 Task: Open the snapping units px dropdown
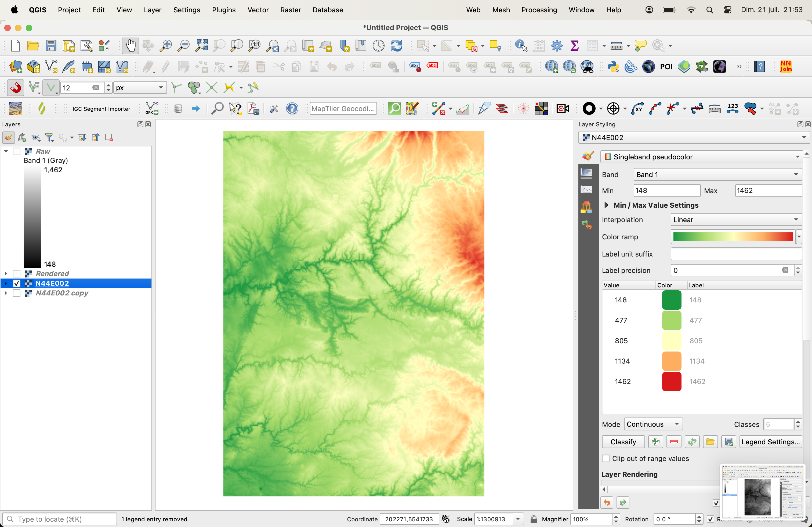coord(140,88)
